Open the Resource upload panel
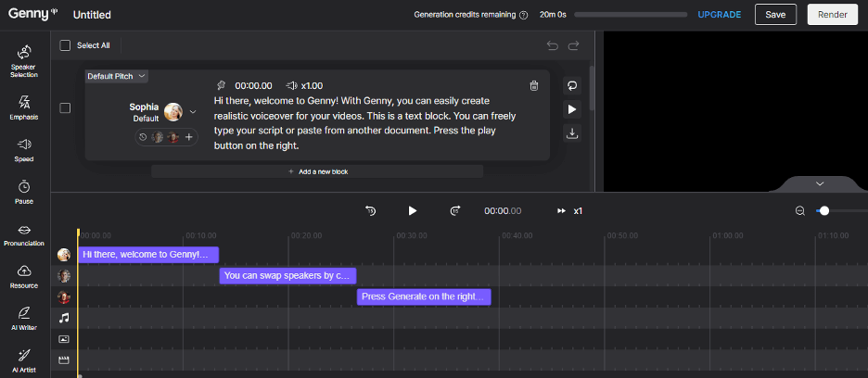Viewport: 868px width, 378px height. click(24, 277)
